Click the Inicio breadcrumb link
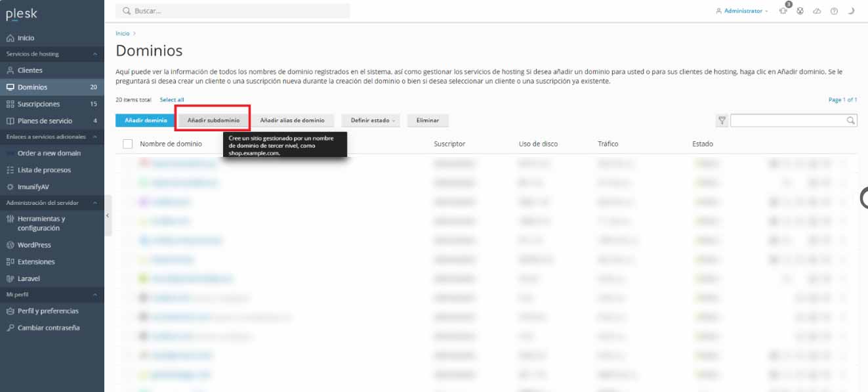 (123, 33)
